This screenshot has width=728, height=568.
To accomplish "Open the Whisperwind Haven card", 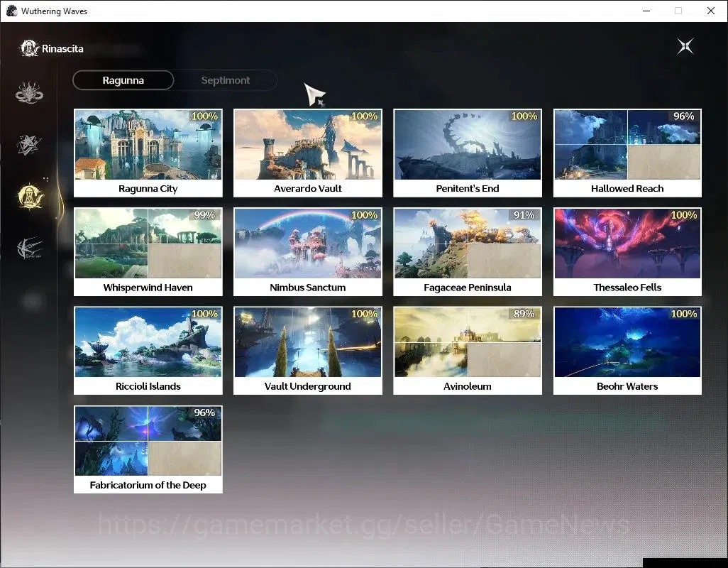I will click(x=148, y=252).
